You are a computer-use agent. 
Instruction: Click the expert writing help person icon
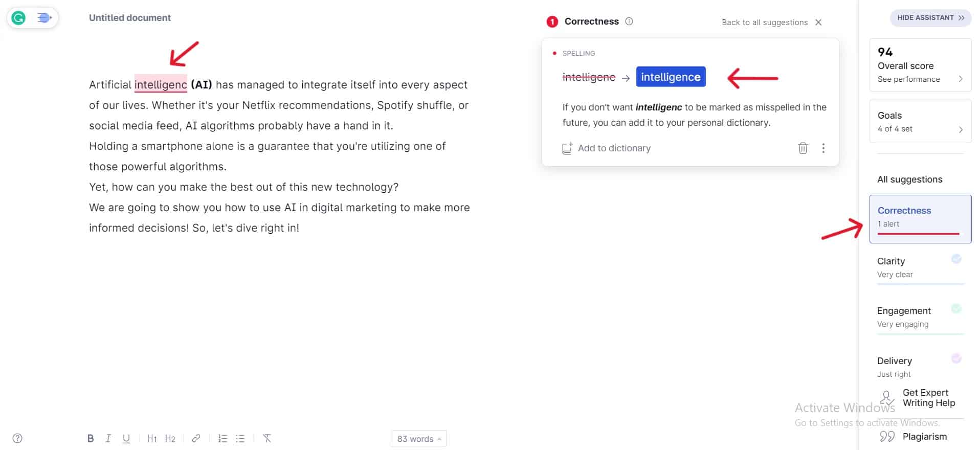tap(887, 397)
